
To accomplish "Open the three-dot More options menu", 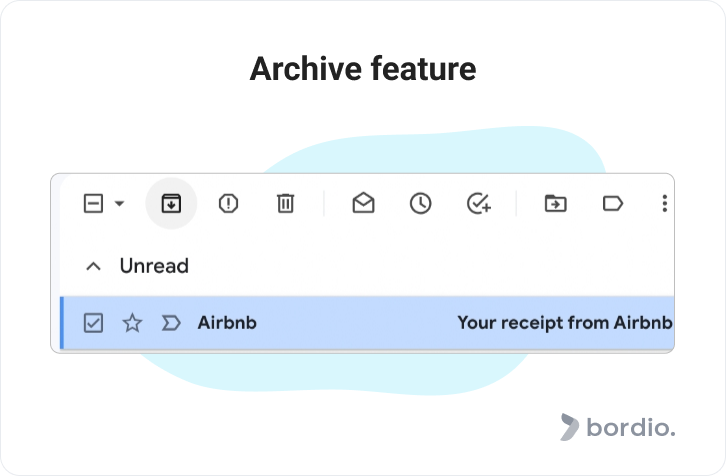I will [x=664, y=203].
